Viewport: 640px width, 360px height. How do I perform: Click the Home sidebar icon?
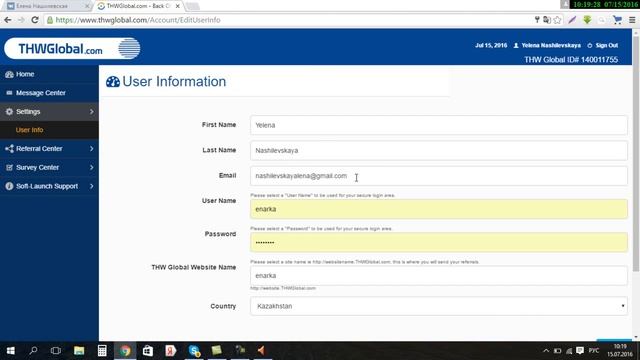click(x=9, y=74)
